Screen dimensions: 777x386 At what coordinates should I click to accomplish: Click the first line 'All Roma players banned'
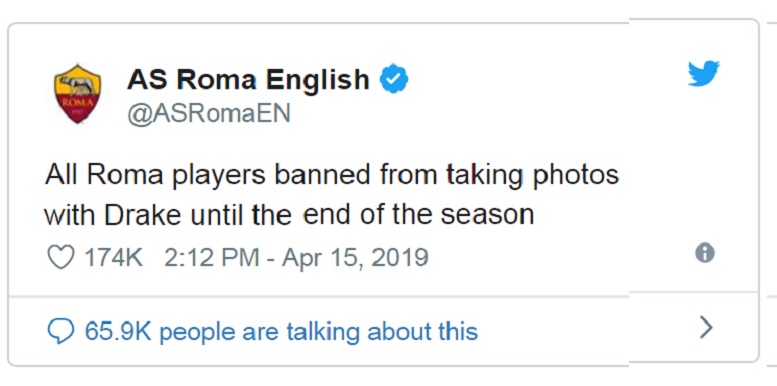point(207,176)
